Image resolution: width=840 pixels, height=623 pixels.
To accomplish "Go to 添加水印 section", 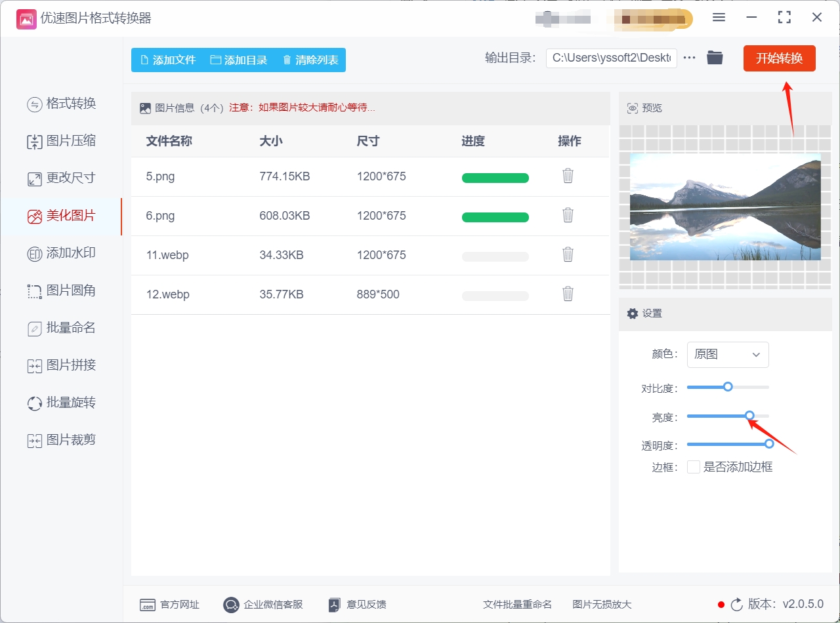I will pyautogui.click(x=62, y=253).
